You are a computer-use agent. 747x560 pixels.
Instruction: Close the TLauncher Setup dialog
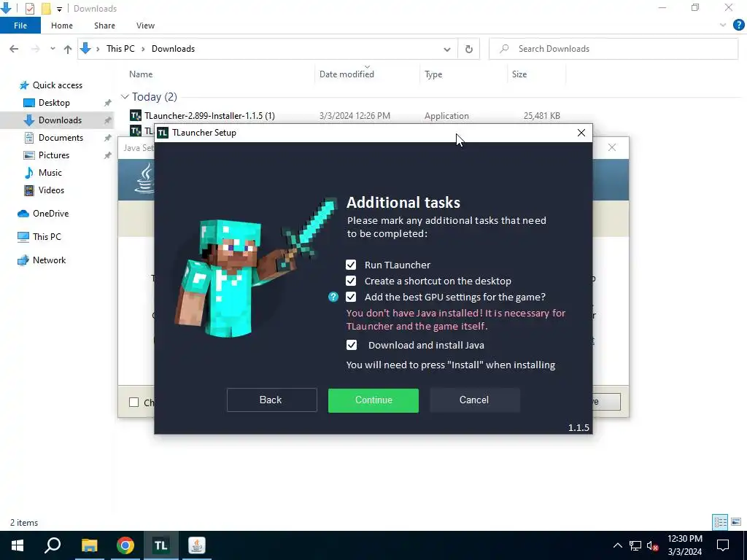tap(581, 133)
